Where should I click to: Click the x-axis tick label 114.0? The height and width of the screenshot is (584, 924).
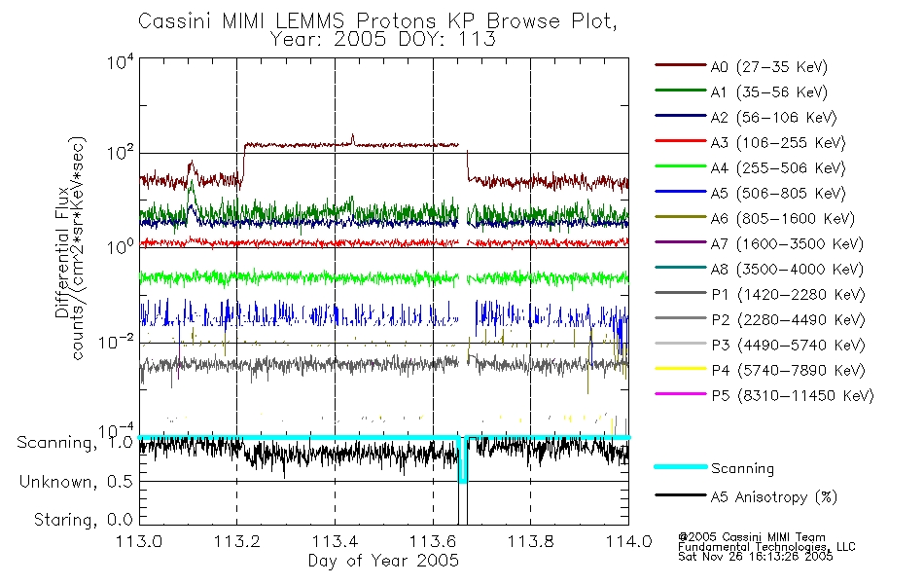(x=628, y=541)
